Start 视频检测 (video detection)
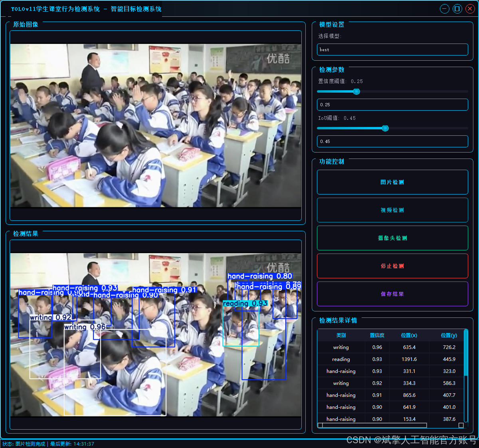Image resolution: width=479 pixels, height=448 pixels. (x=392, y=210)
